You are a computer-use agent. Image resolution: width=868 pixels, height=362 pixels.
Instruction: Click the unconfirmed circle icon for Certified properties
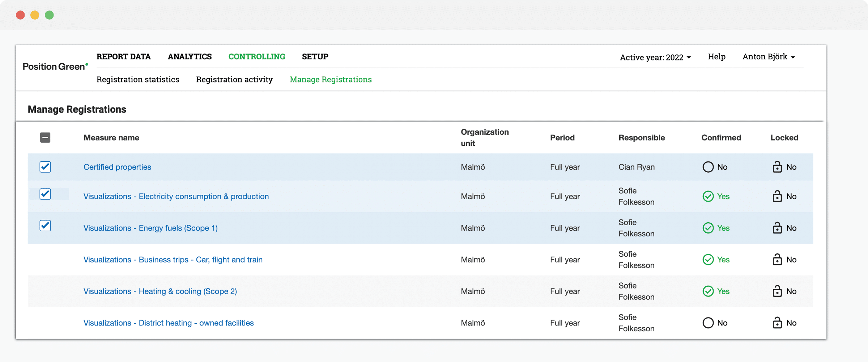[708, 167]
